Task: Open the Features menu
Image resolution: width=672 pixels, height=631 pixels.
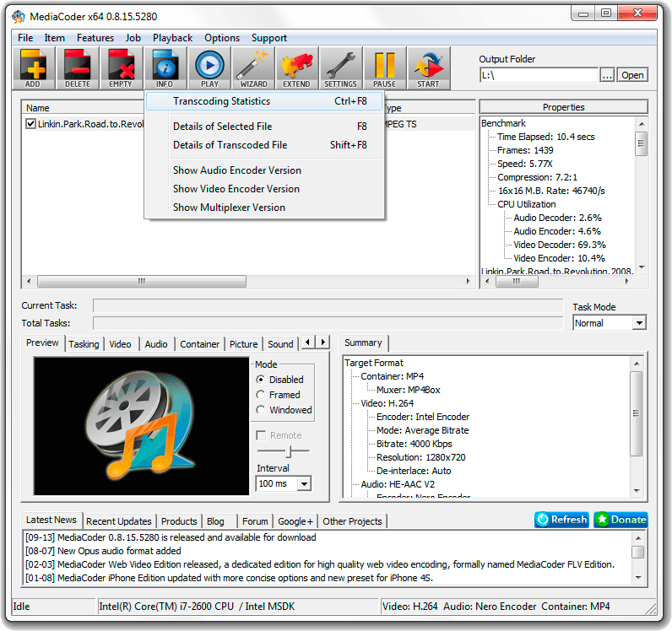Action: point(95,38)
